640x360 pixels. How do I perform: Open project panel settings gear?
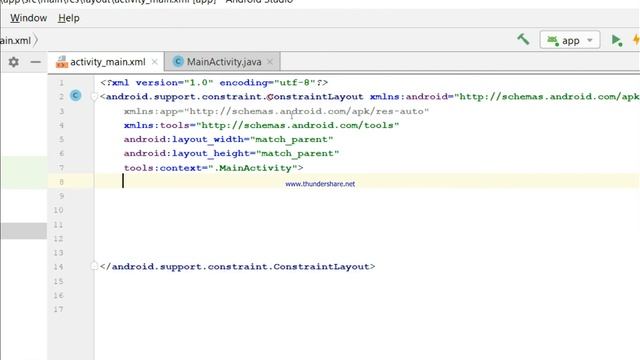[x=13, y=62]
